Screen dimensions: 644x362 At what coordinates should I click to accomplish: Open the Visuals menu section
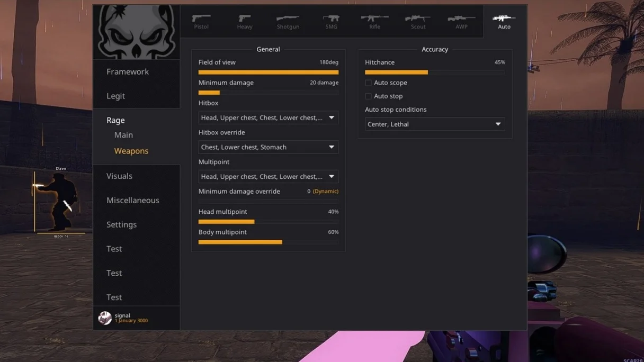pos(119,176)
